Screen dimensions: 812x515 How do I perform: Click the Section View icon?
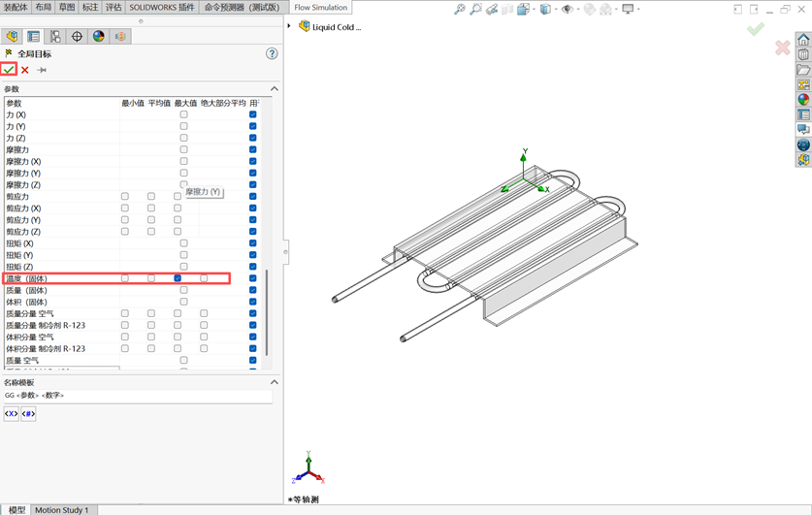coord(507,9)
